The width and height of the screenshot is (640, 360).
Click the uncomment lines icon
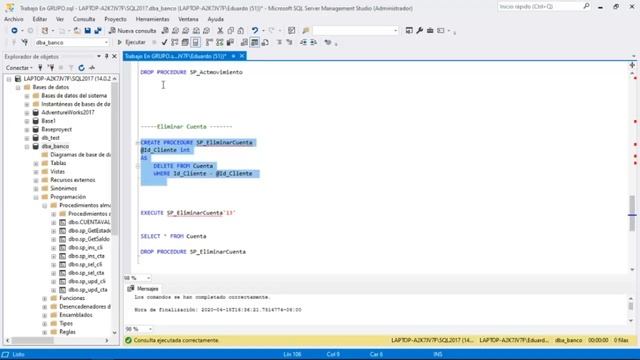(289, 42)
